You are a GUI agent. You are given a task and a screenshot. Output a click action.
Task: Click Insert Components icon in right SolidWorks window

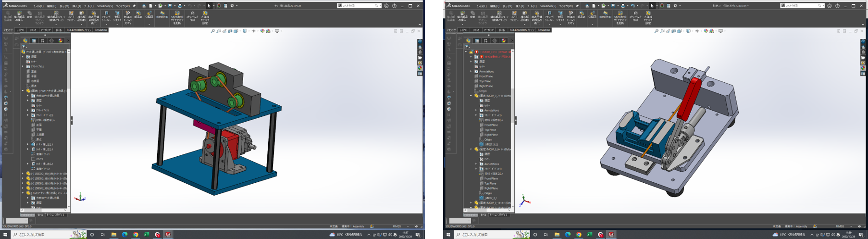click(x=462, y=15)
